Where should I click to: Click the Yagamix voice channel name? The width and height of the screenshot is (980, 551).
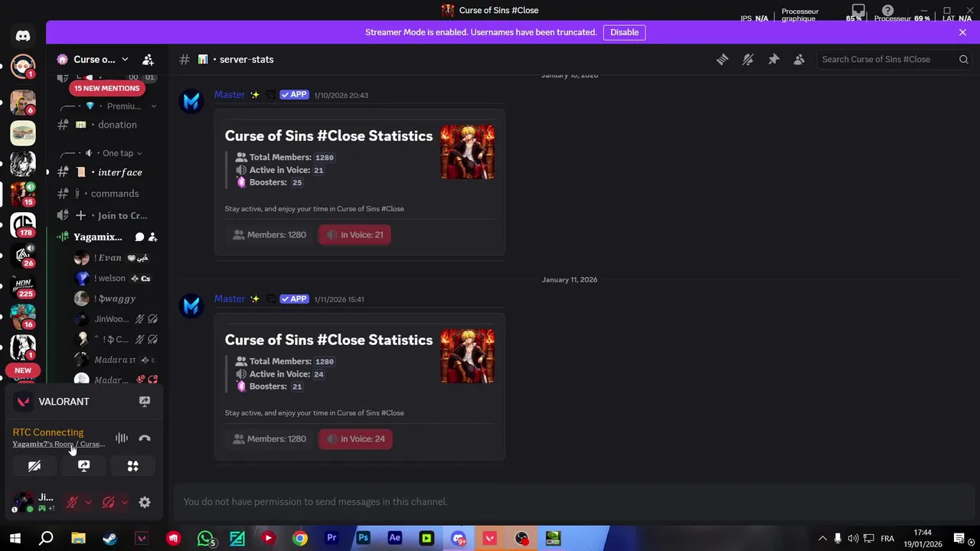[97, 237]
